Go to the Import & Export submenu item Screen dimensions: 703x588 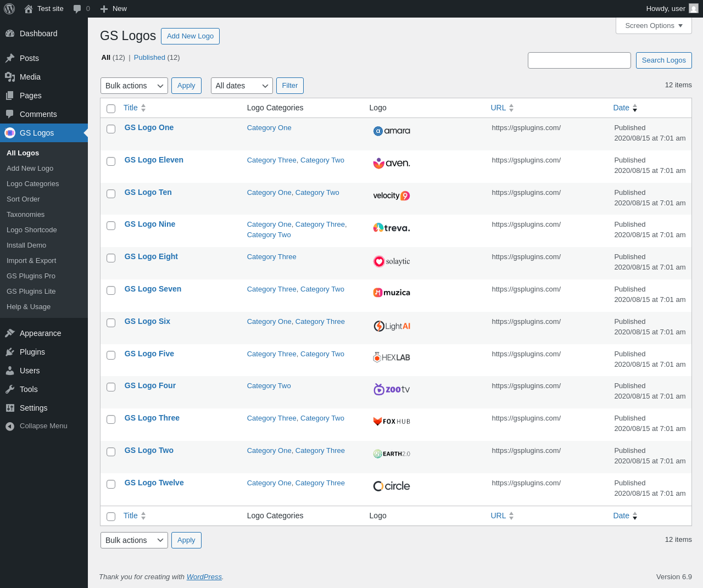pyautogui.click(x=31, y=261)
